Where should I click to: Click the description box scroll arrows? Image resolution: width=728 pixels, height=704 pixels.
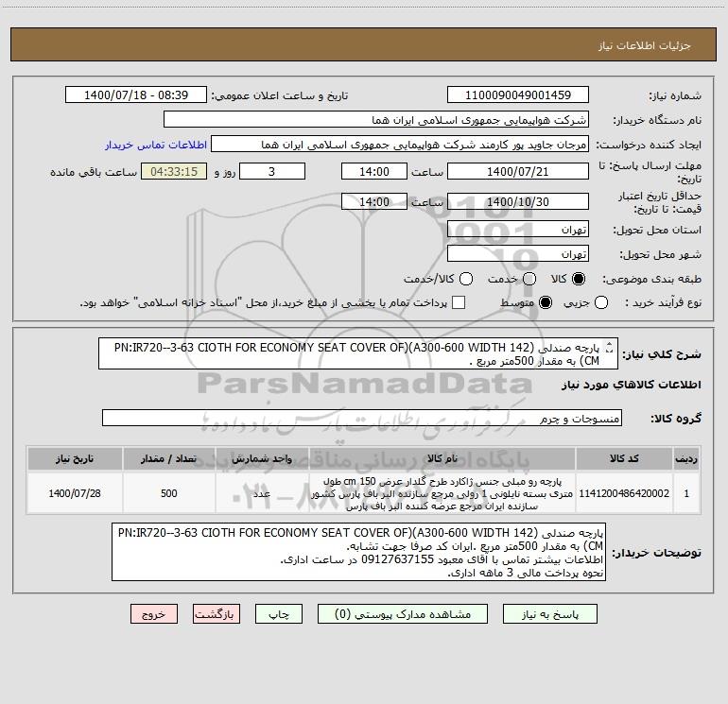click(x=610, y=347)
